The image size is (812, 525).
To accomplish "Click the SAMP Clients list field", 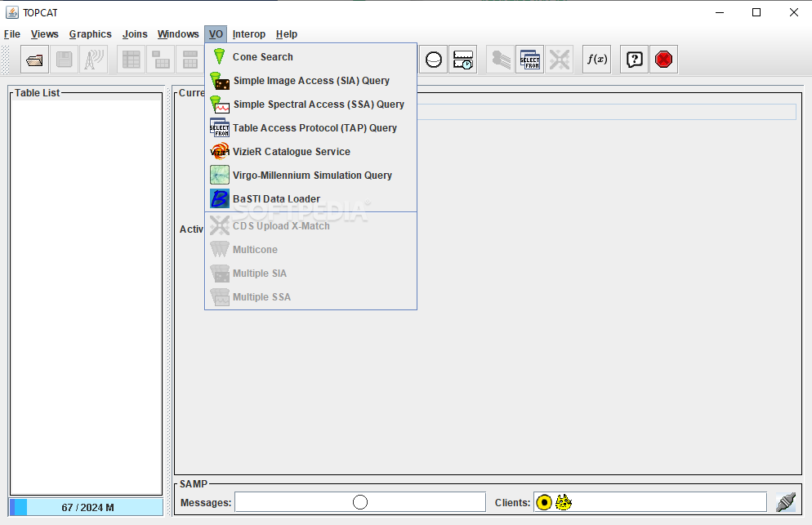I will (x=650, y=502).
